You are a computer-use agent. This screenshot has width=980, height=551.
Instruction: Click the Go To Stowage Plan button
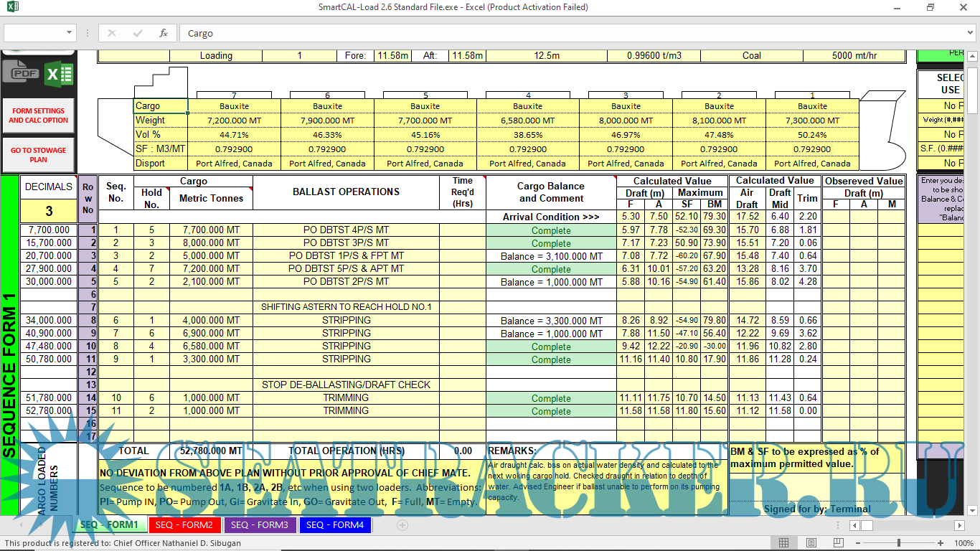(38, 155)
